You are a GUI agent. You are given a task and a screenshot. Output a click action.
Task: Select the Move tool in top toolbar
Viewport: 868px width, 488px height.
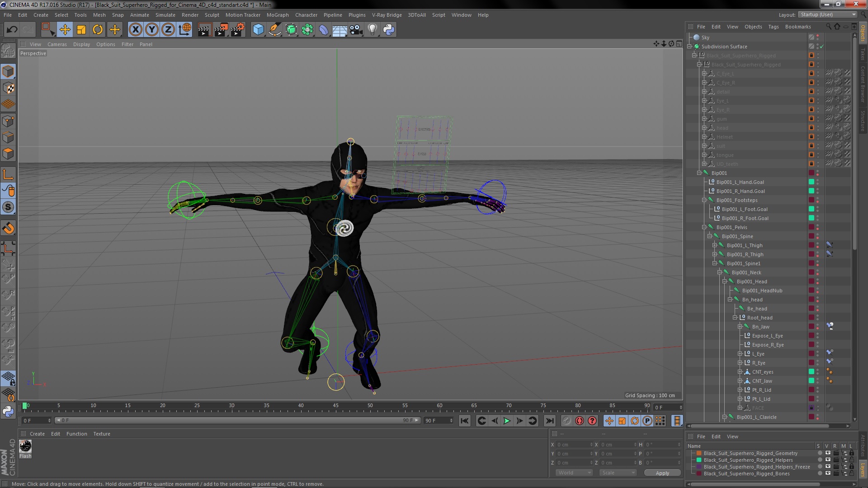(65, 30)
